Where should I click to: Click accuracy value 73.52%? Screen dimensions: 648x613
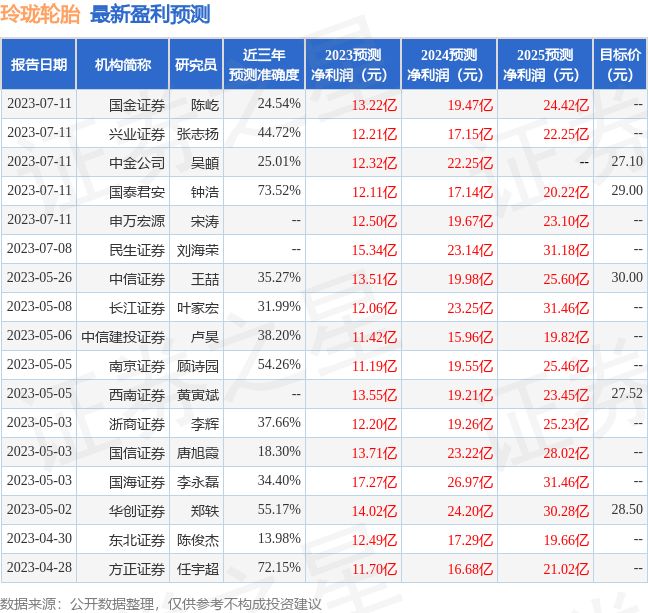click(279, 190)
